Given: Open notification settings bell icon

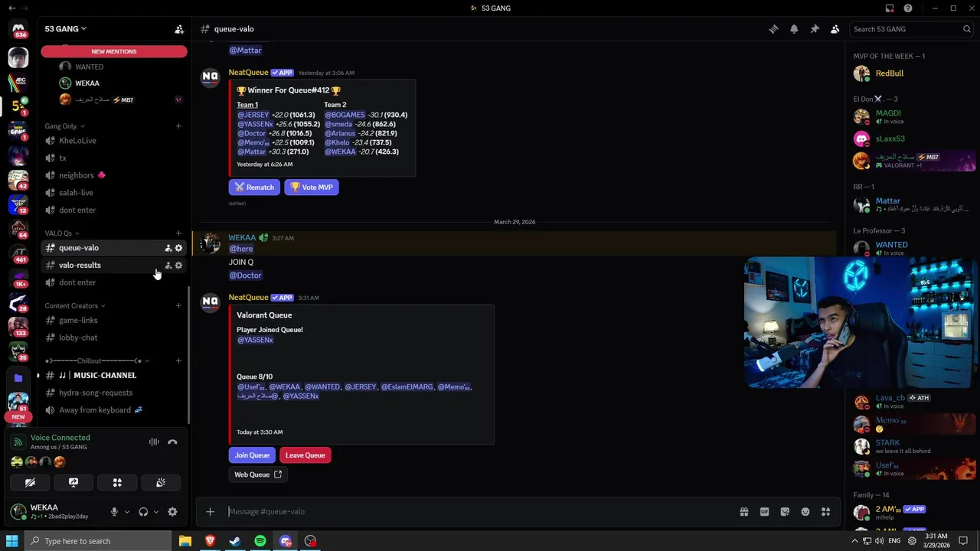Looking at the screenshot, I should coord(794,29).
